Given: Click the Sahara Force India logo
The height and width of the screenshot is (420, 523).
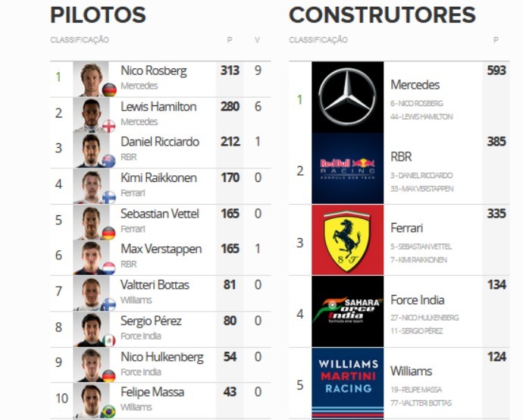Looking at the screenshot, I should coord(347,311).
